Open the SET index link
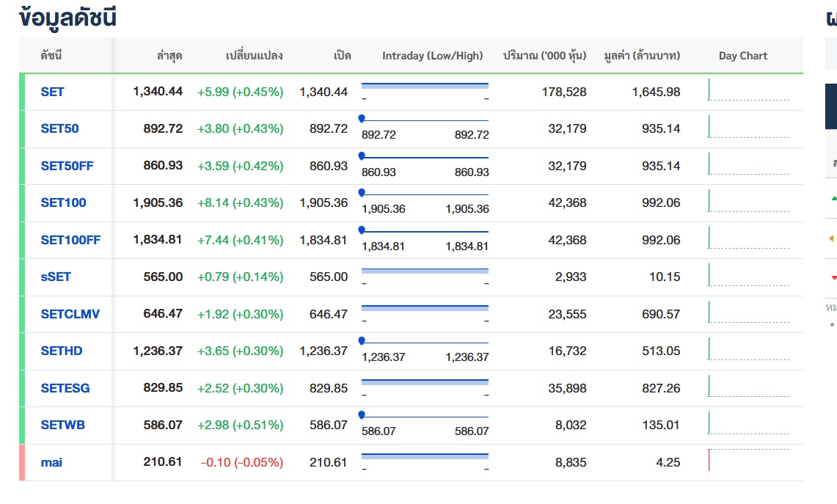The image size is (837, 504). click(52, 92)
